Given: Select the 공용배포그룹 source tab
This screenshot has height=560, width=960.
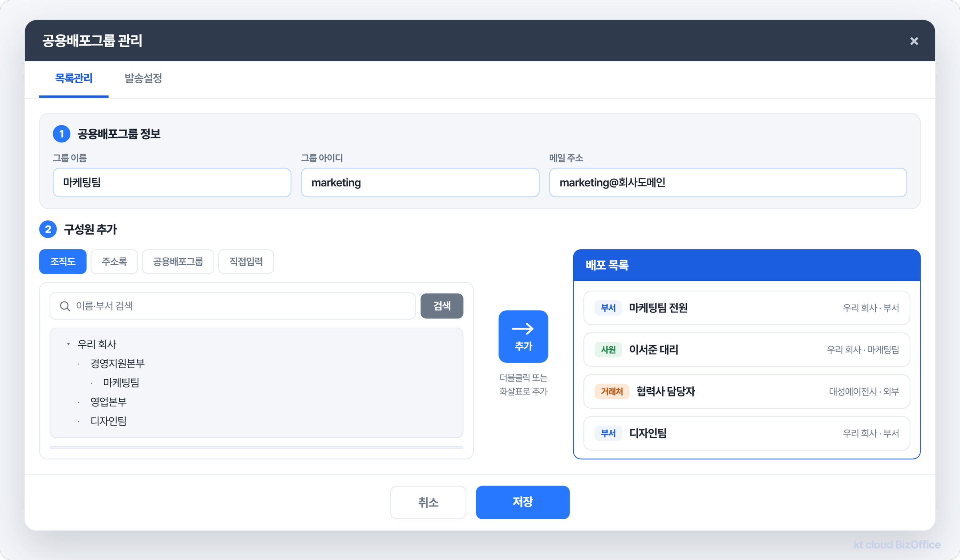Looking at the screenshot, I should click(178, 262).
